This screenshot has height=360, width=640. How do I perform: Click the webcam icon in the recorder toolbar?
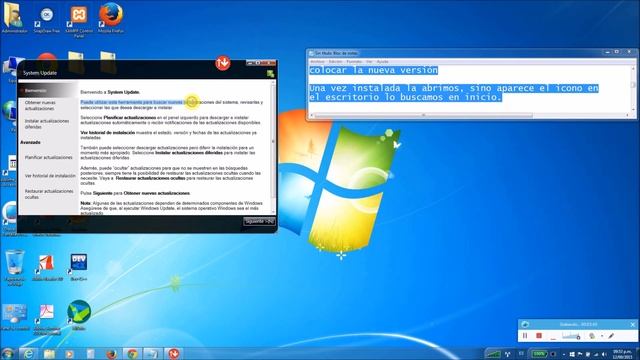point(592,336)
